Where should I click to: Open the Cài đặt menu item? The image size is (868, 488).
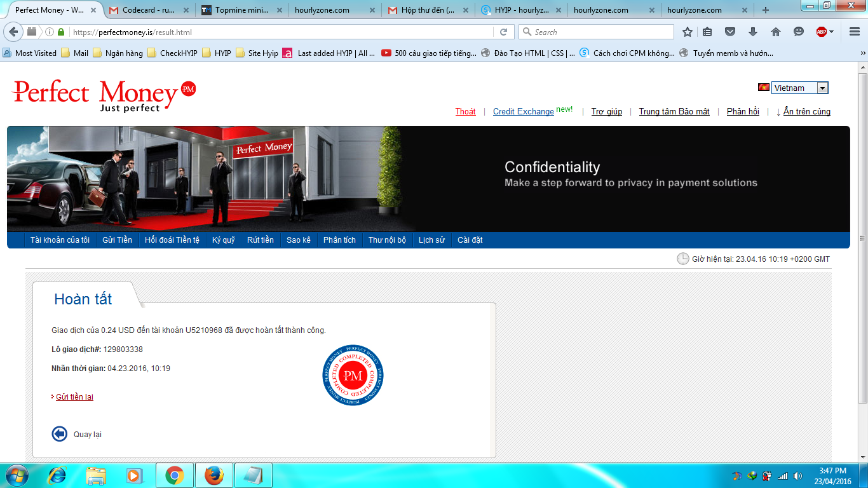(x=470, y=240)
